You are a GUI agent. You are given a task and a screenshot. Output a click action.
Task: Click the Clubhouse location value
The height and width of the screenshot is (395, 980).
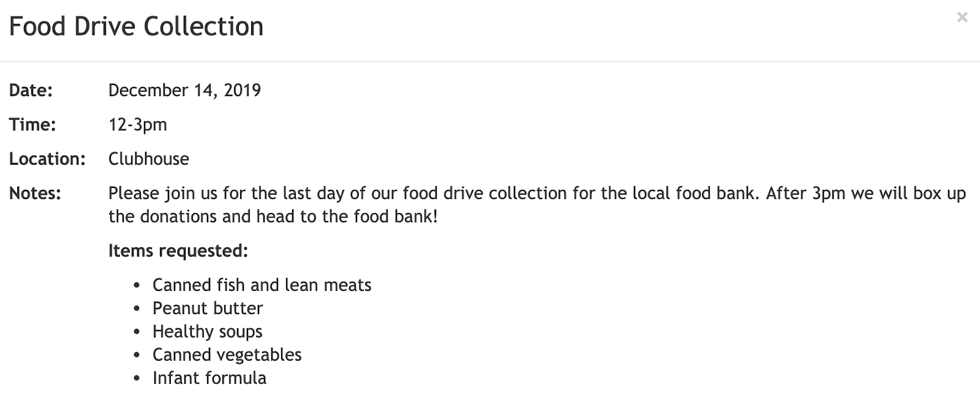pyautogui.click(x=148, y=159)
